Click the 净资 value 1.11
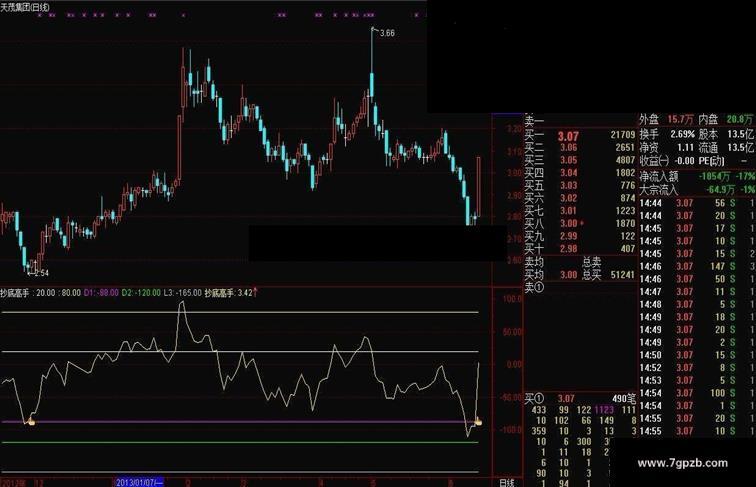The height and width of the screenshot is (487, 756). pyautogui.click(x=685, y=148)
